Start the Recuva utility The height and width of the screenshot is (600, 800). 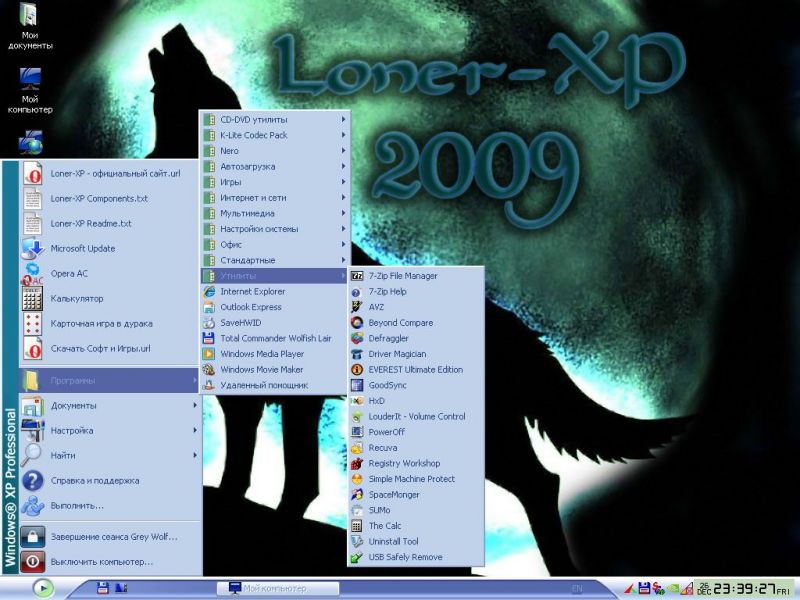382,448
